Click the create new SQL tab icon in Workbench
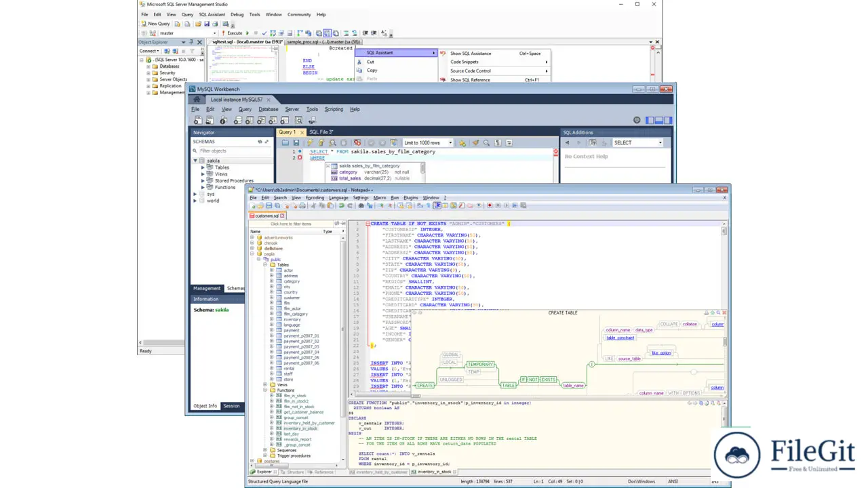Screen dimensions: 868x488 pyautogui.click(x=197, y=121)
